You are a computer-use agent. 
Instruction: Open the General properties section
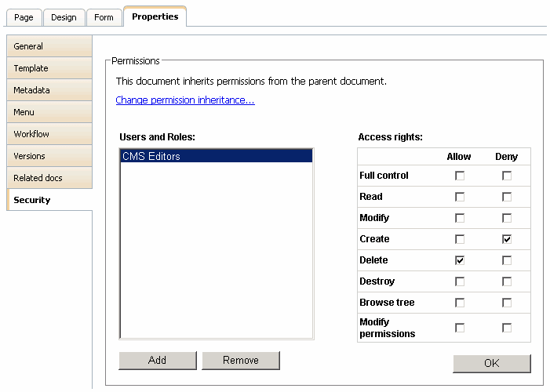[x=49, y=46]
